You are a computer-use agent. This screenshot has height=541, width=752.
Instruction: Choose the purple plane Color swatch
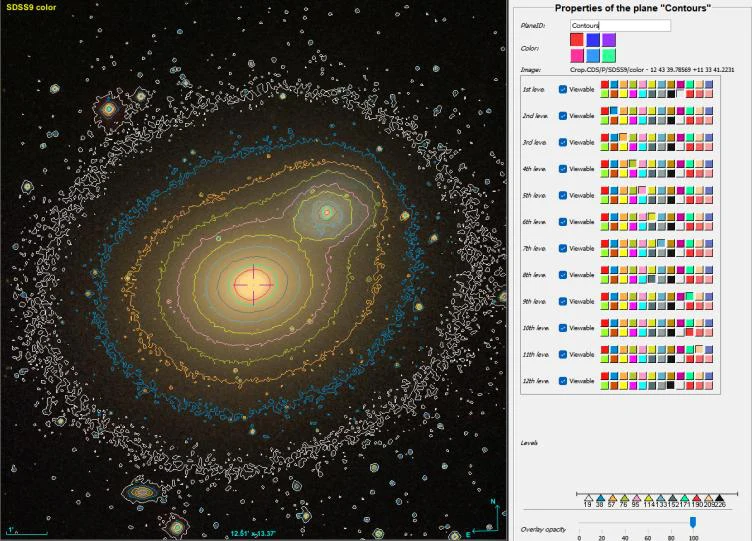(609, 39)
